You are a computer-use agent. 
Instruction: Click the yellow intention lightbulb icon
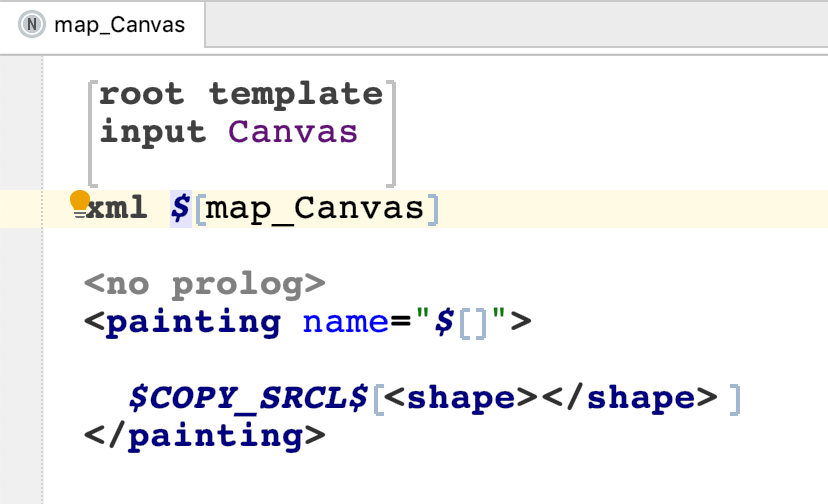(80, 204)
